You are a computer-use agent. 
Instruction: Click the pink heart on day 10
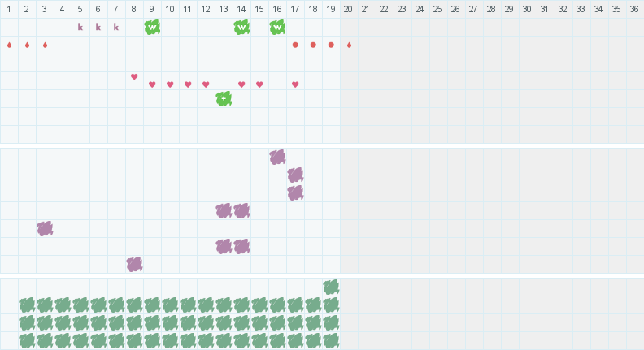click(x=170, y=84)
